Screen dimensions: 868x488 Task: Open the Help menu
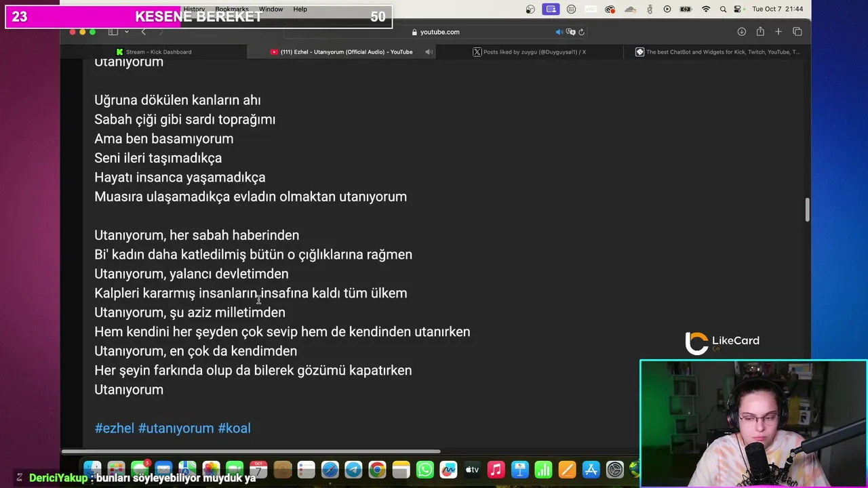tap(300, 9)
